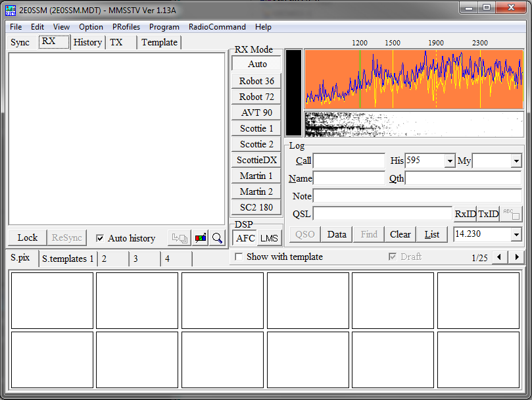Click the ReSync button
This screenshot has width=532, height=400.
click(67, 238)
